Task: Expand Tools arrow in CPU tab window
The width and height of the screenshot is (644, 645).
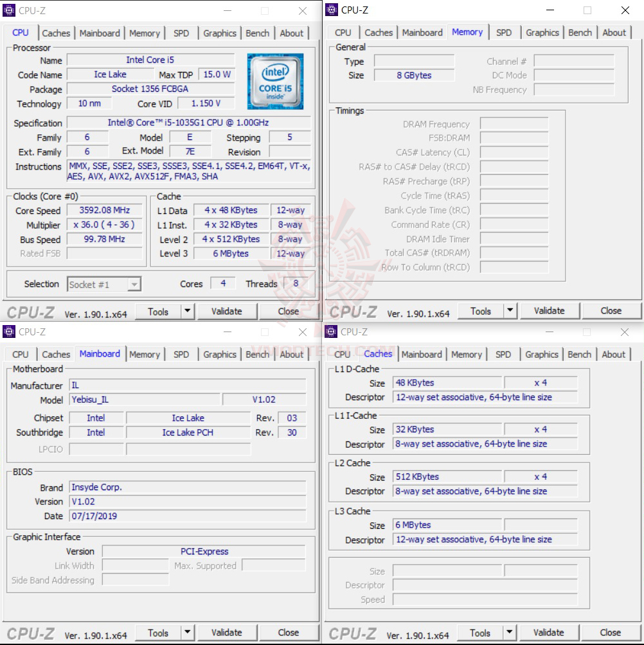Action: (187, 312)
